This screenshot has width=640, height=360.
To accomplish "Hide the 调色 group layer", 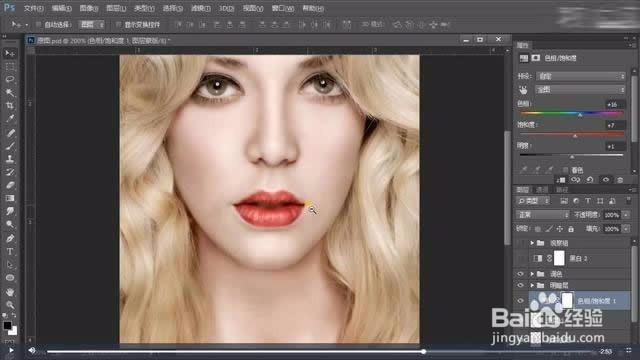I will click(520, 274).
